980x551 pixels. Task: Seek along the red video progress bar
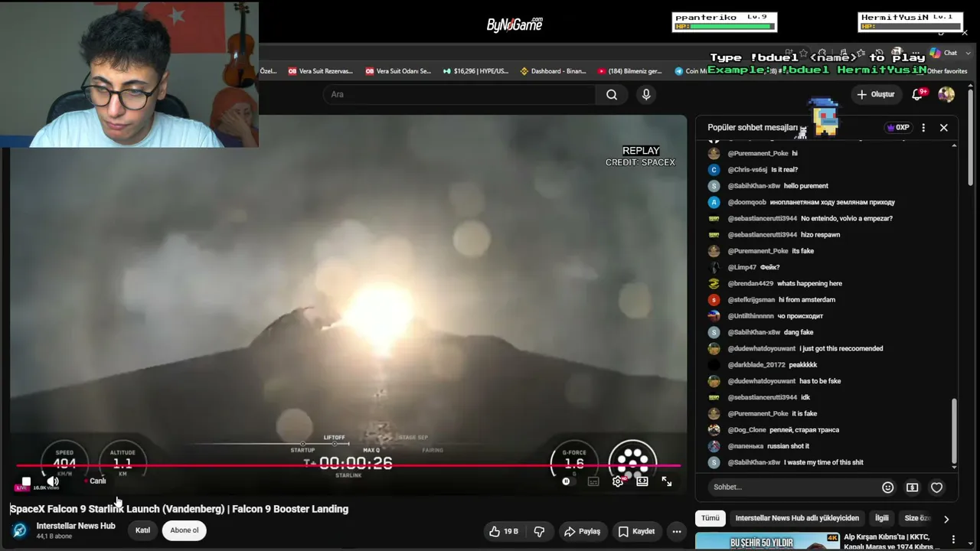[x=348, y=465]
